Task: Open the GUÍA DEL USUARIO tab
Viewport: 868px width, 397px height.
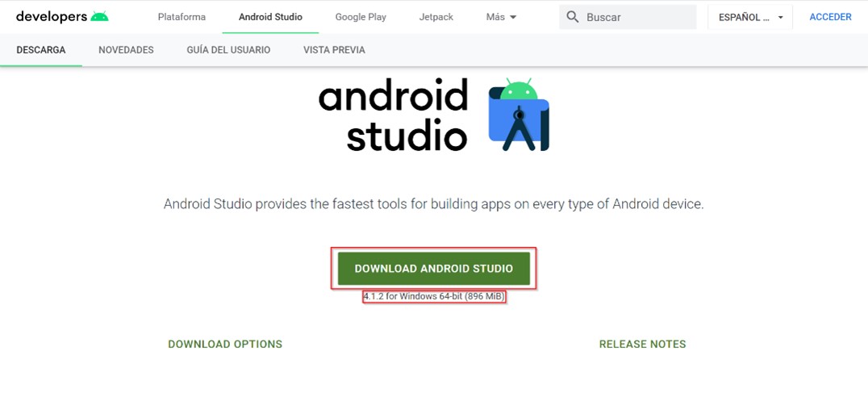Action: [x=228, y=50]
